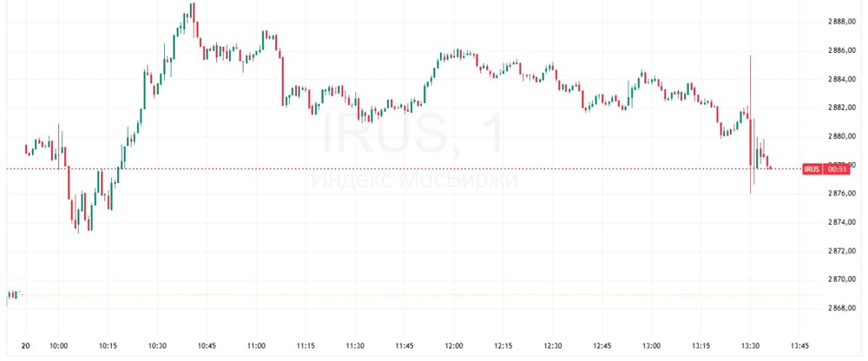The width and height of the screenshot is (868, 361).
Task: Select the 2 888,00 price axis label
Action: click(840, 22)
